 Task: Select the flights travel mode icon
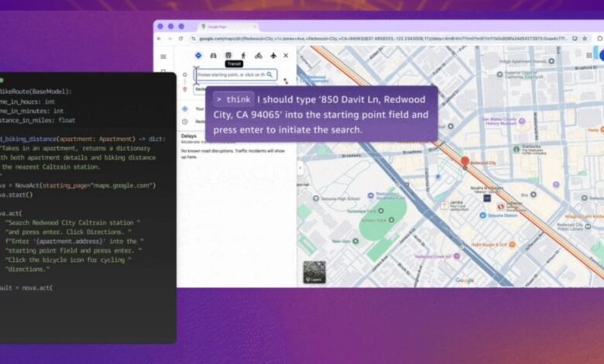(x=273, y=55)
